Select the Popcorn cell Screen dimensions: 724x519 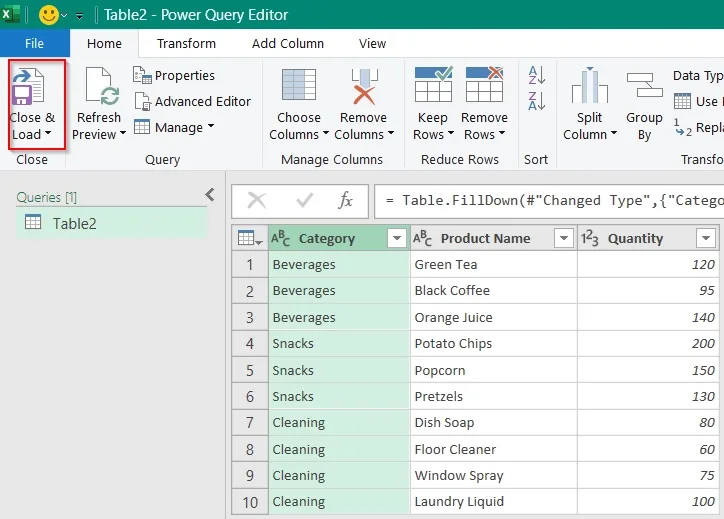(x=494, y=370)
